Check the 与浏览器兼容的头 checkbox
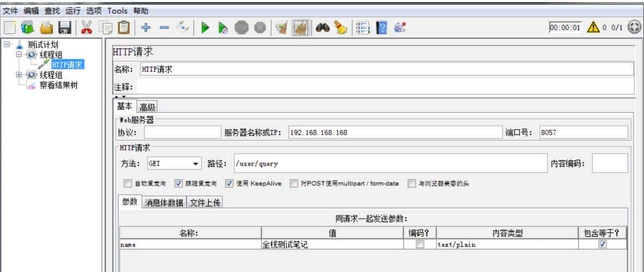This screenshot has height=272, width=644. pyautogui.click(x=411, y=184)
